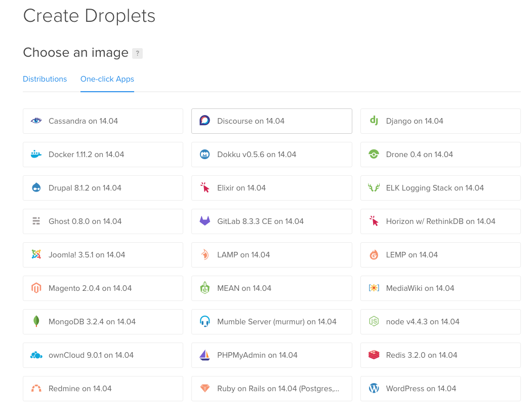Select Elixir on 14.04 image
532x415 pixels.
tap(272, 188)
